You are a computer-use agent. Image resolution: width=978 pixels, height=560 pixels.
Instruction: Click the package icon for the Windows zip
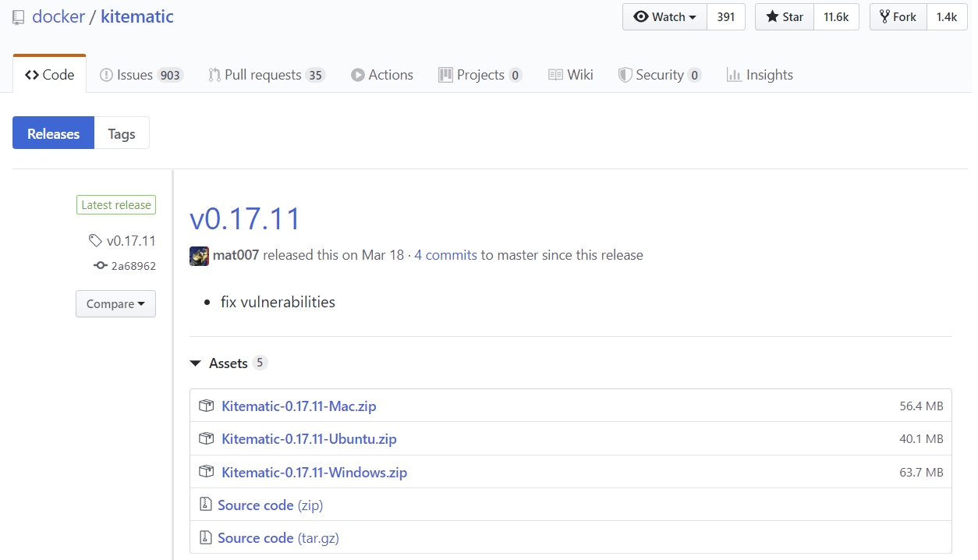[x=206, y=472]
